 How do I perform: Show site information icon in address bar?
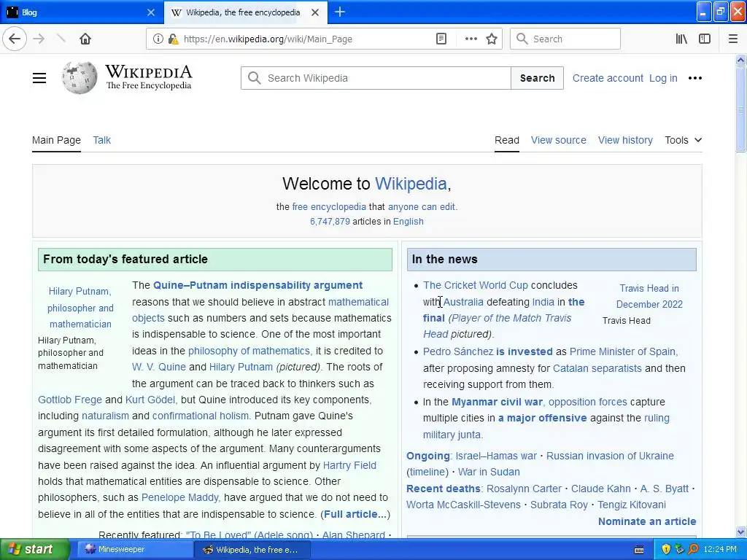pyautogui.click(x=158, y=39)
